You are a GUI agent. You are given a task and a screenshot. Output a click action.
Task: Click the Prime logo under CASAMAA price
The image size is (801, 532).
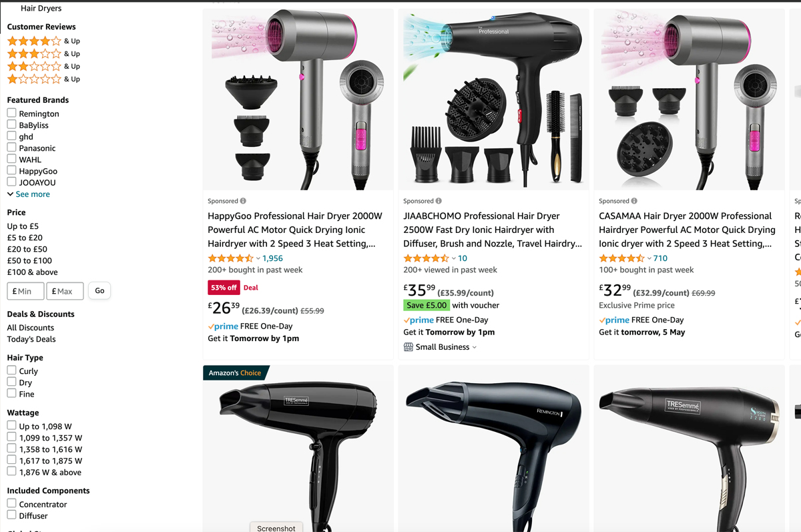click(x=614, y=320)
